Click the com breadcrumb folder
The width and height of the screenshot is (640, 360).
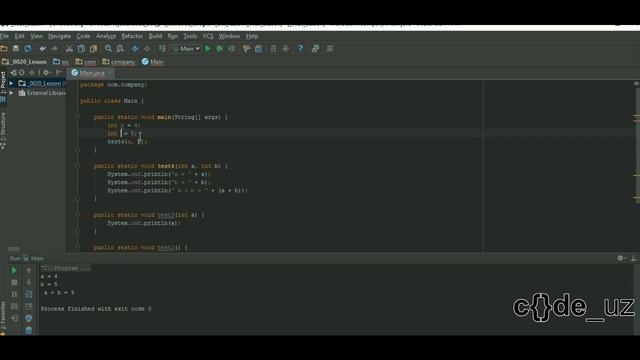(x=86, y=62)
